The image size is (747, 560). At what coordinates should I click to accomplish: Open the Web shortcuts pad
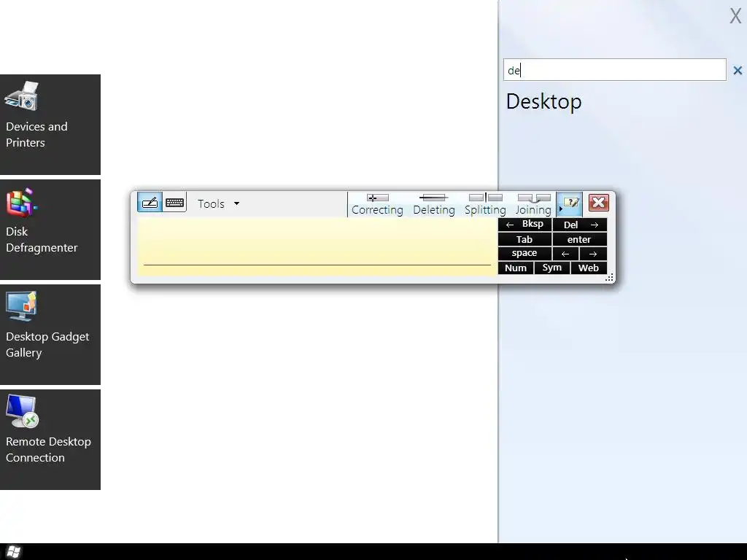(589, 268)
